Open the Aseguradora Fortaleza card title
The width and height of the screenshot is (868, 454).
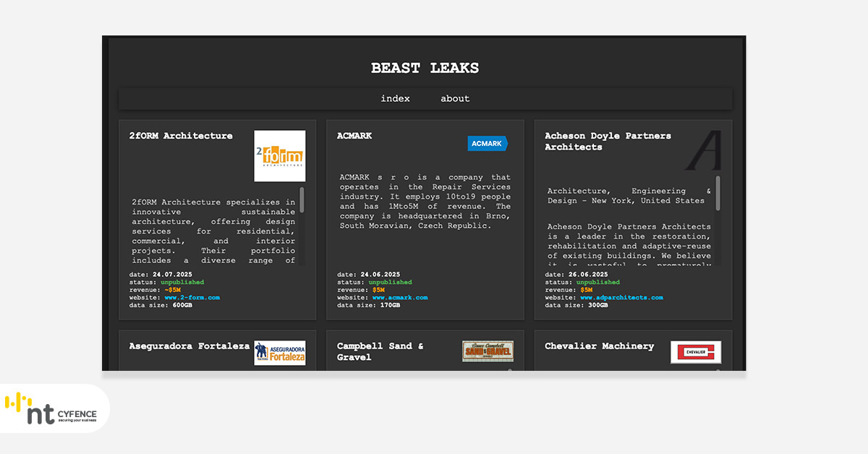[x=190, y=346]
